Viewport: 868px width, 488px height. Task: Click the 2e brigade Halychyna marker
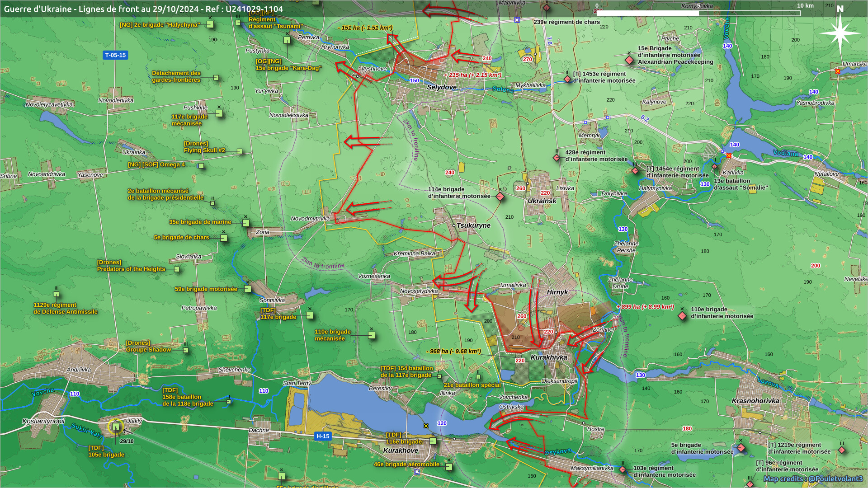click(210, 24)
